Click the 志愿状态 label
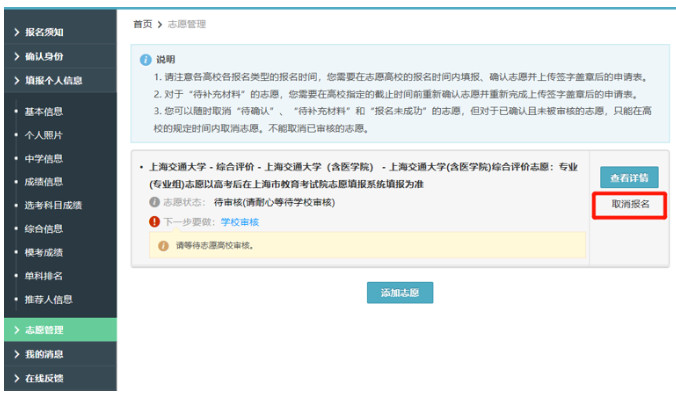This screenshot has height=400, width=676. tap(184, 202)
